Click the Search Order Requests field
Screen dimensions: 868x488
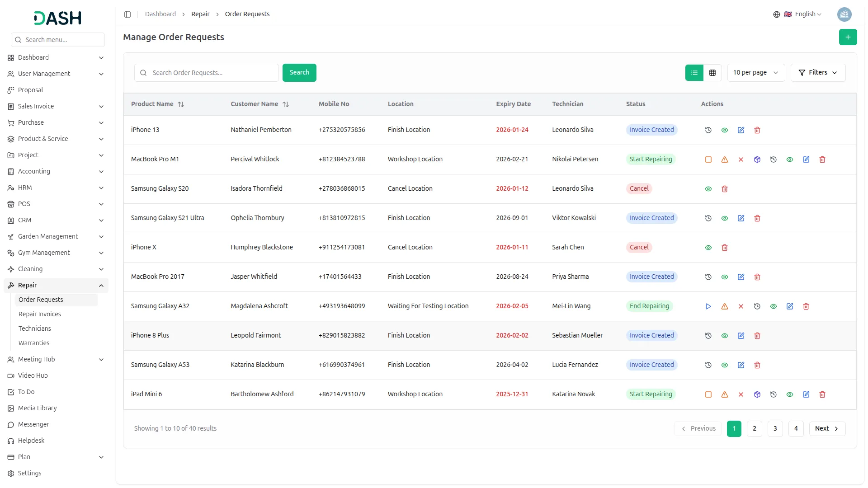click(212, 73)
